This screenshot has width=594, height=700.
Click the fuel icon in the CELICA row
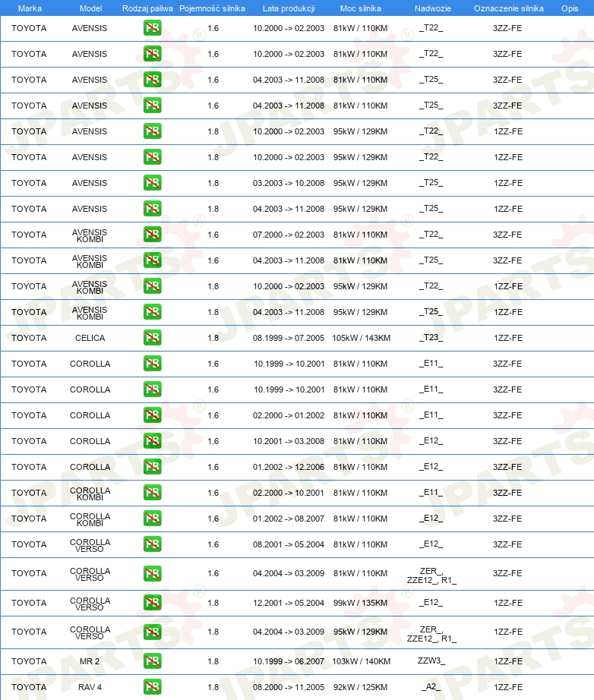click(152, 338)
